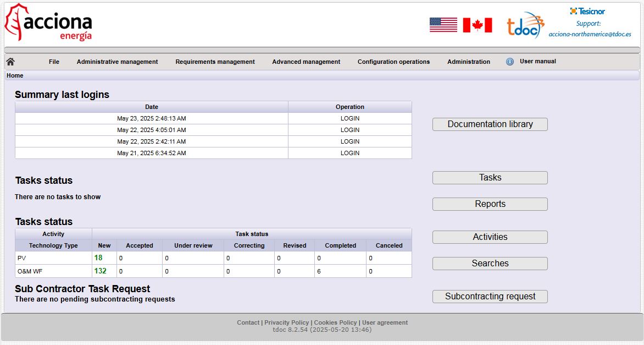Click the Searches button
This screenshot has height=345, width=644.
[x=490, y=263]
